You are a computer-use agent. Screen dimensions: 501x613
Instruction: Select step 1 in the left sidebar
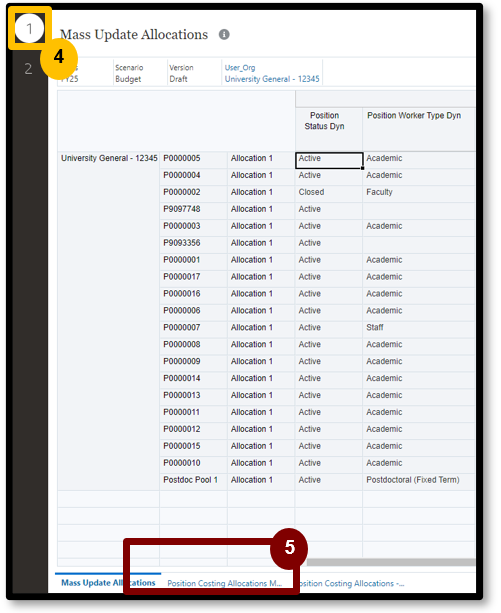[x=29, y=28]
